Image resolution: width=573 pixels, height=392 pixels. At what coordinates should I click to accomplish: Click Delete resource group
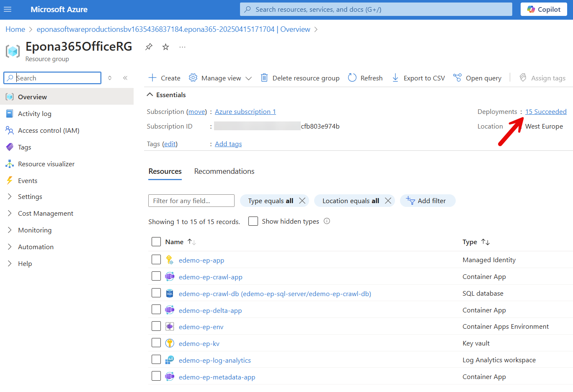(x=300, y=78)
